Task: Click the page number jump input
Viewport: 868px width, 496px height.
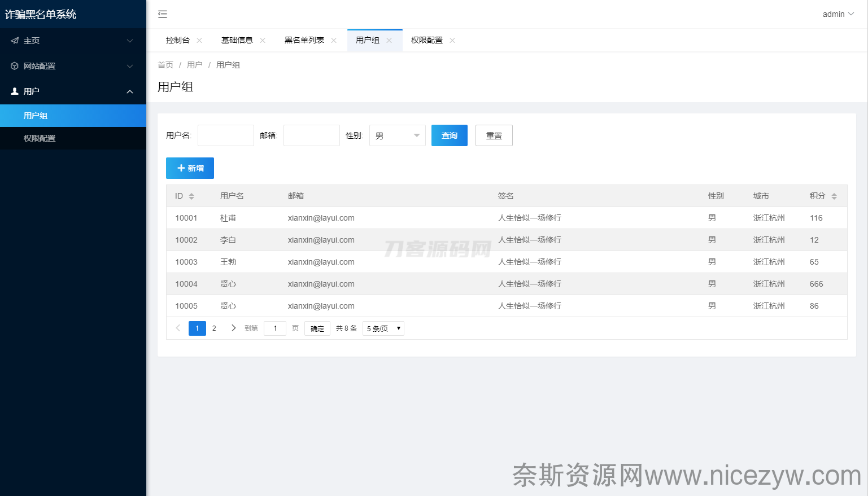Action: point(275,328)
